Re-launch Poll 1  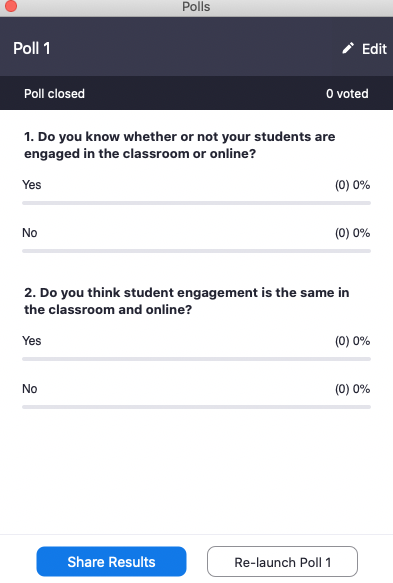282,561
